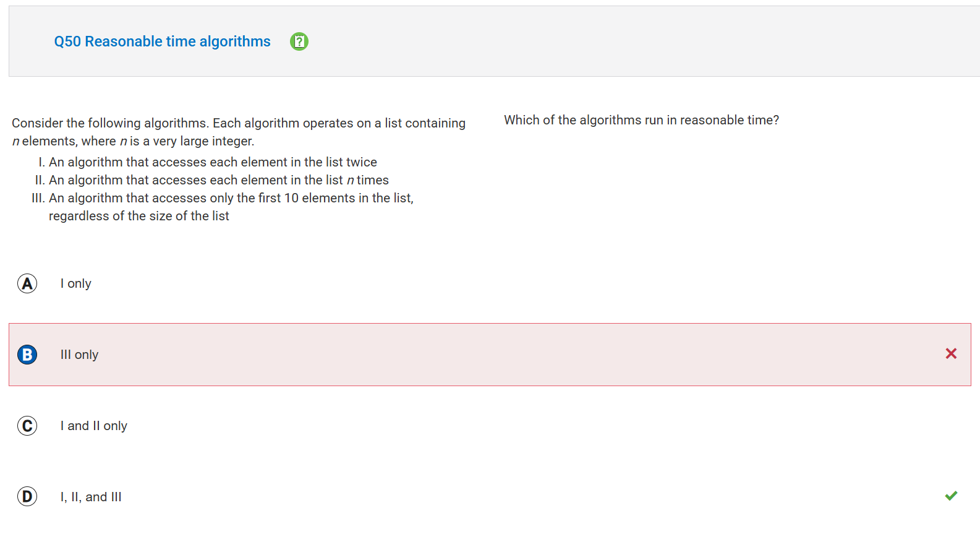
Task: Click the gray question header bar
Action: pos(494,41)
